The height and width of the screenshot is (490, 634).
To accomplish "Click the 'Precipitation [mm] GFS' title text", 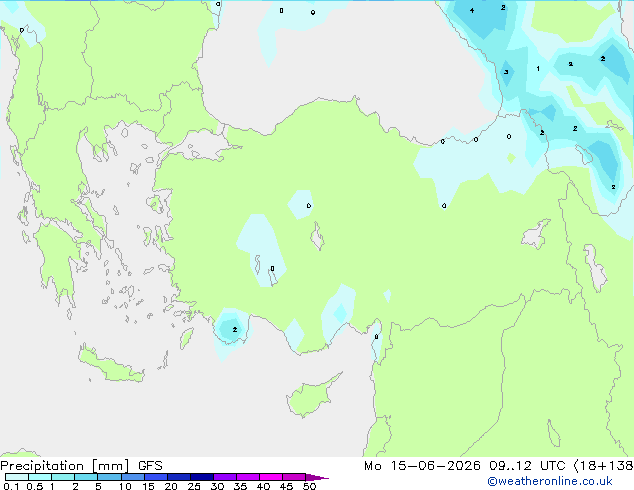I will click(x=81, y=466).
